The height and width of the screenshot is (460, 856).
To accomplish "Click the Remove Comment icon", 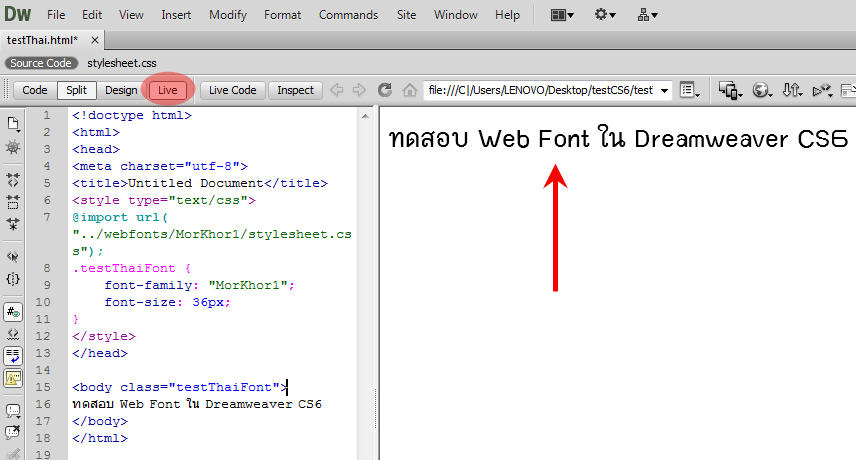I will tap(13, 432).
